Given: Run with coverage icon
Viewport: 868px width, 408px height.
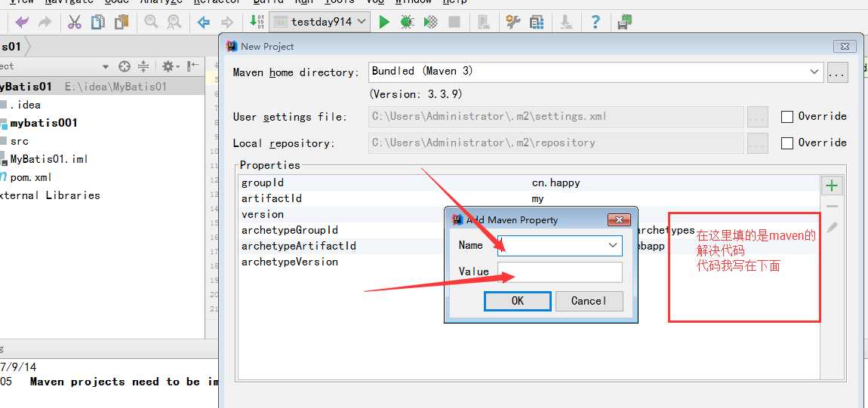Looking at the screenshot, I should point(431,22).
